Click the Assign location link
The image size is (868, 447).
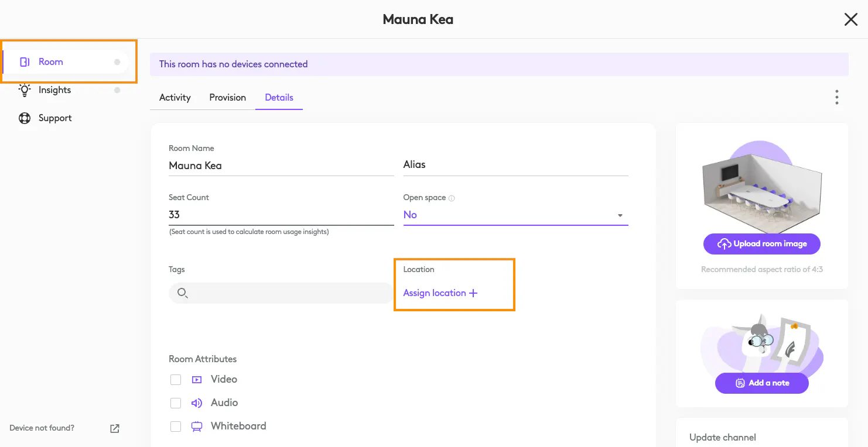[x=440, y=293]
